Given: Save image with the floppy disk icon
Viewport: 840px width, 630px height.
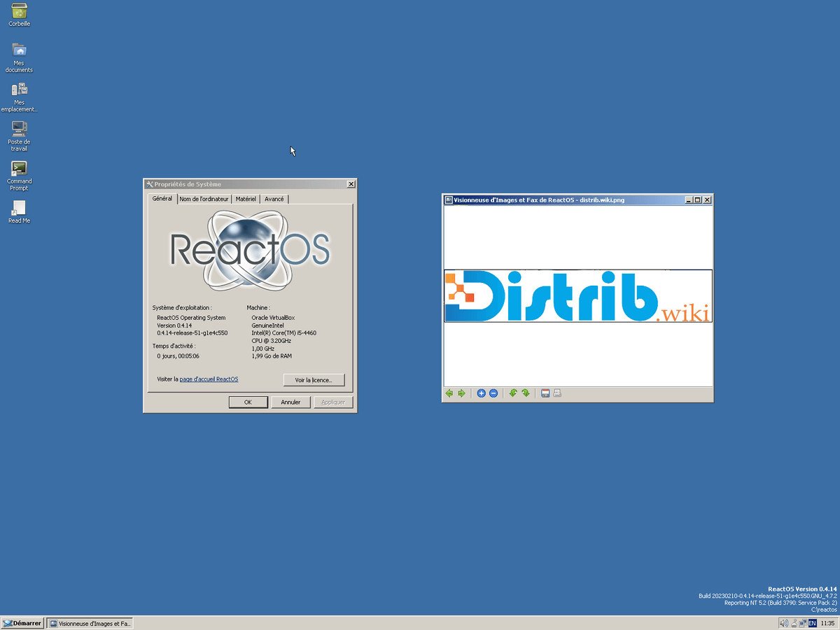Looking at the screenshot, I should coord(545,393).
